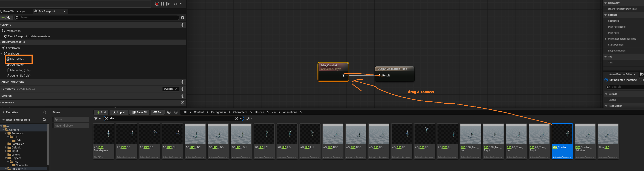
Task: Toggle the Sprite filter
Action: 70,120
